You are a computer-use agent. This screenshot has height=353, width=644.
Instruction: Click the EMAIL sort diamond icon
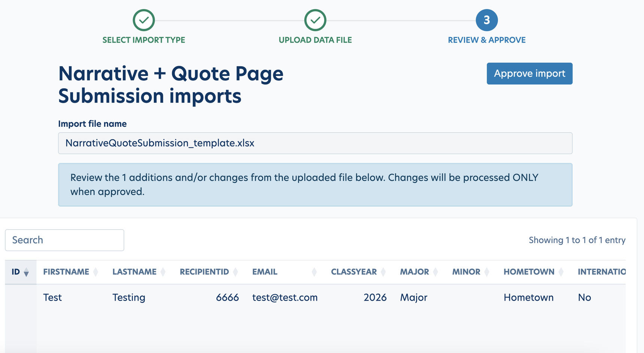314,272
